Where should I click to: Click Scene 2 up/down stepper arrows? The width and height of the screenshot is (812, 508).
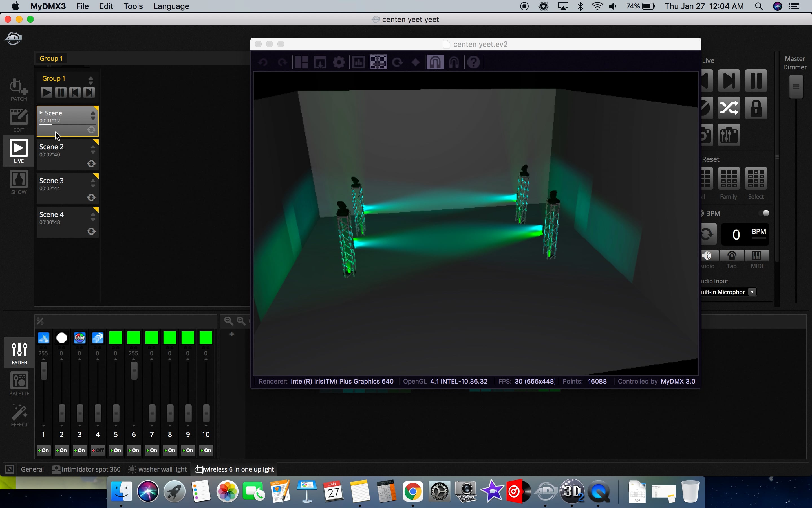click(93, 149)
